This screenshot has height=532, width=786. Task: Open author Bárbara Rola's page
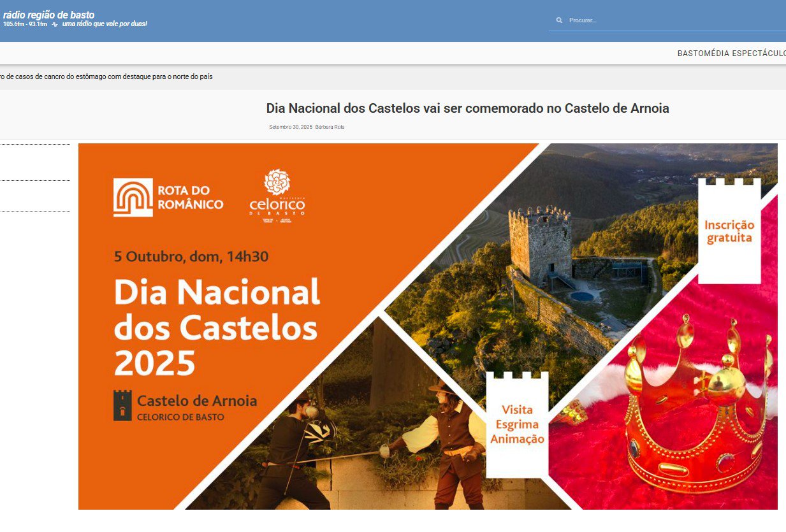tap(330, 127)
